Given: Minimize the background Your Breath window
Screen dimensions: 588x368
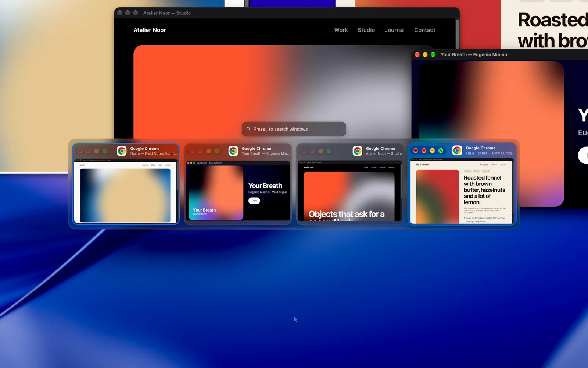Looking at the screenshot, I should (x=425, y=54).
